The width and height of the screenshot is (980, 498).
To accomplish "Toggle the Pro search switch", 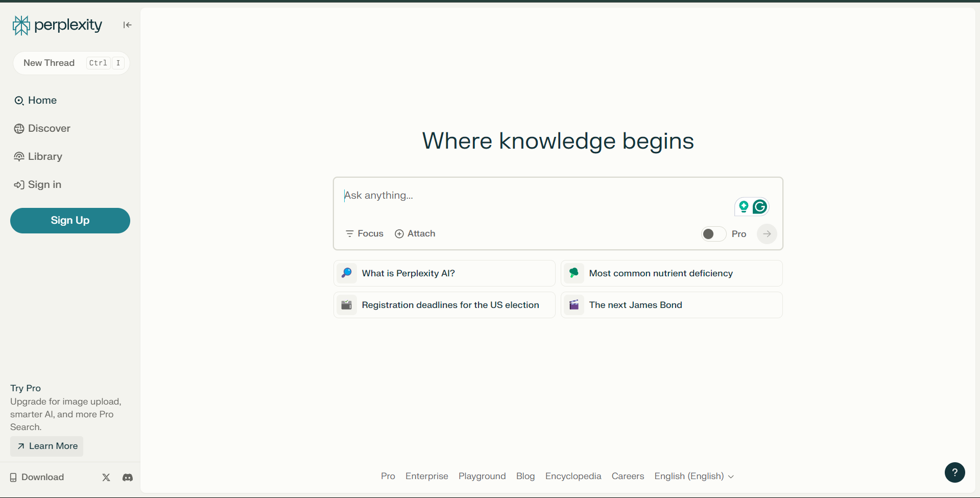I will click(x=713, y=234).
